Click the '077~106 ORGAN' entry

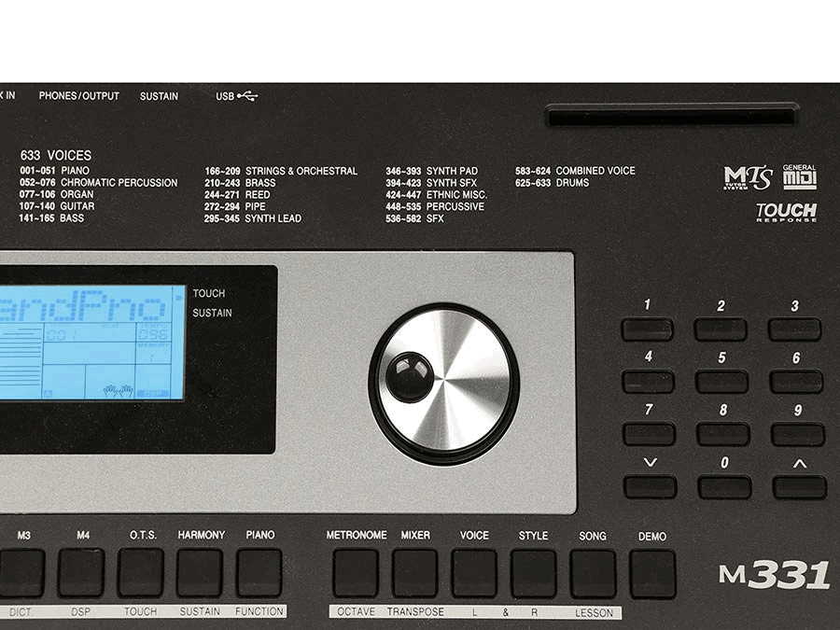(56, 194)
